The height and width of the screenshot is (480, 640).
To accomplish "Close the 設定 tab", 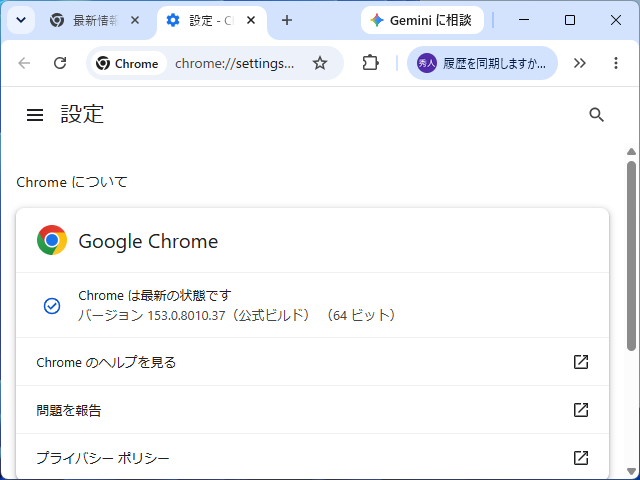I will click(x=251, y=20).
